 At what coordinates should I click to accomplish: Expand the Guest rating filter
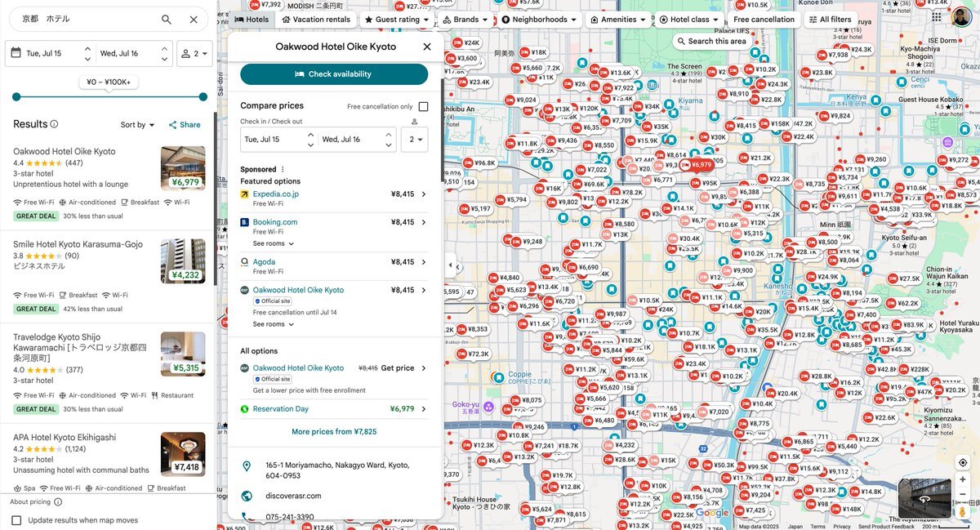point(396,20)
